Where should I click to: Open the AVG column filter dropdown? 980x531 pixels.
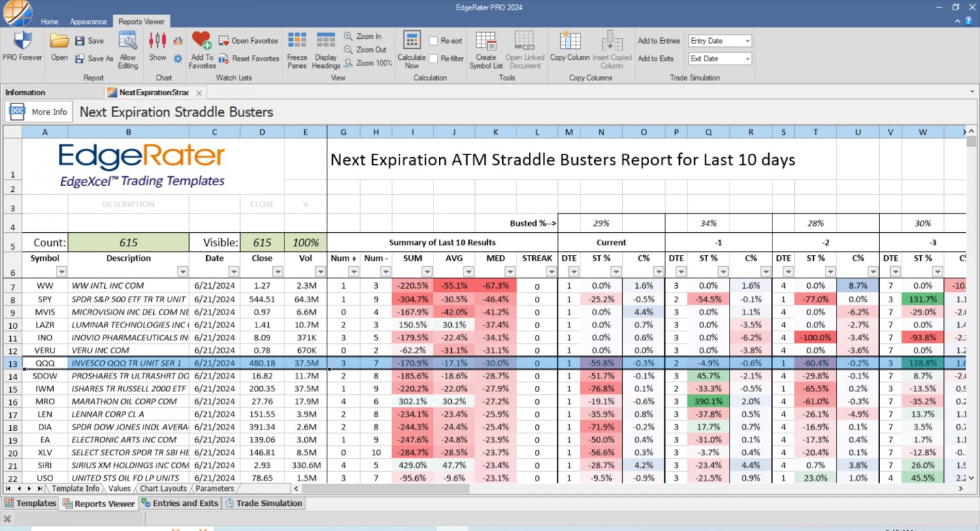click(x=468, y=272)
